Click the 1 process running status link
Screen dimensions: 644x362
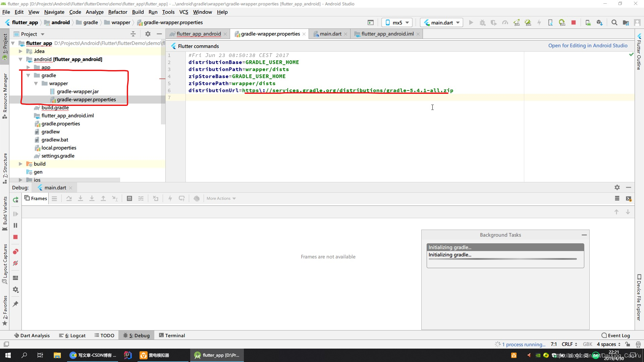tap(523, 344)
